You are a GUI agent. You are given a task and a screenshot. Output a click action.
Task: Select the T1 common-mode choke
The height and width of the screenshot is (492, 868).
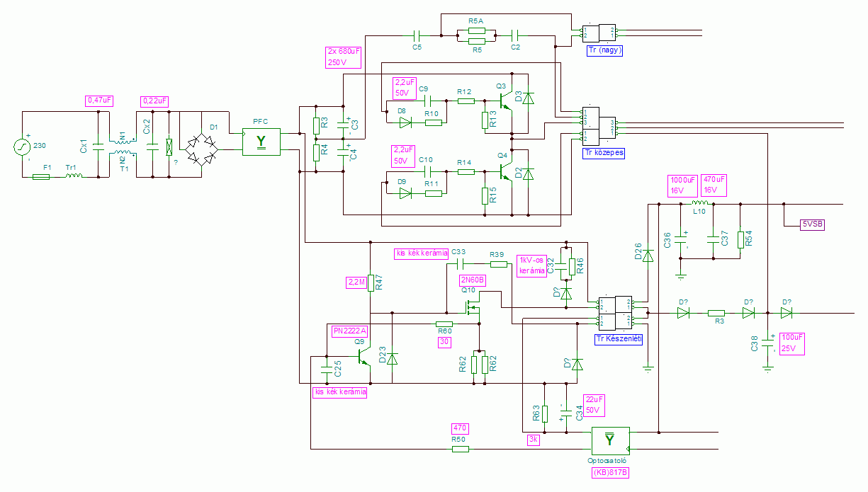pos(124,147)
